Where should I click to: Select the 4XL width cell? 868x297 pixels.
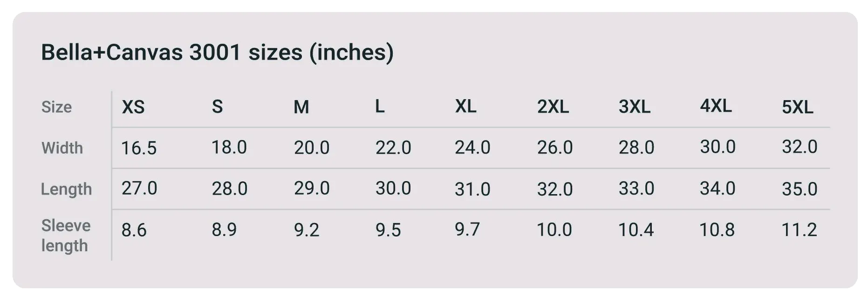point(718,147)
